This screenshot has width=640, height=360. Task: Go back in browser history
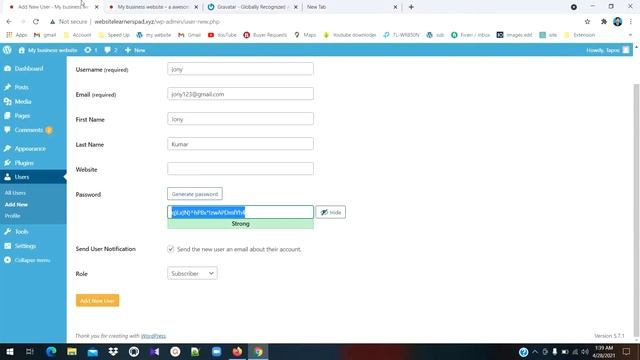[x=9, y=21]
